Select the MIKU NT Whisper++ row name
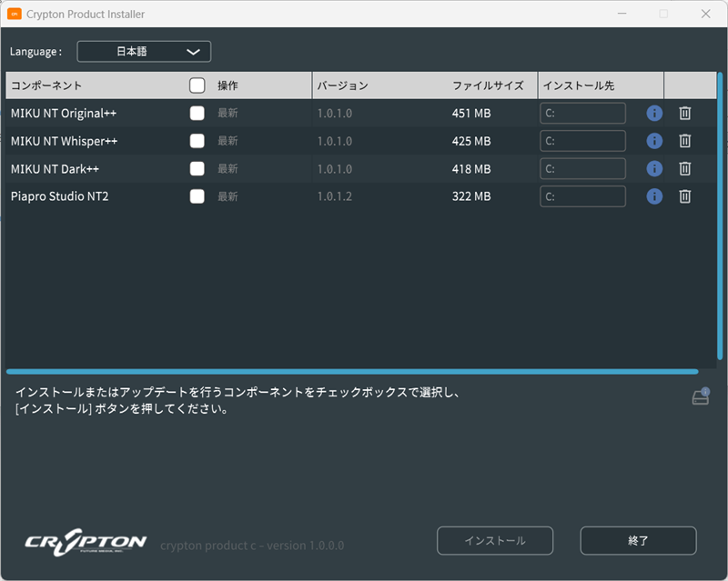This screenshot has height=581, width=728. (64, 141)
